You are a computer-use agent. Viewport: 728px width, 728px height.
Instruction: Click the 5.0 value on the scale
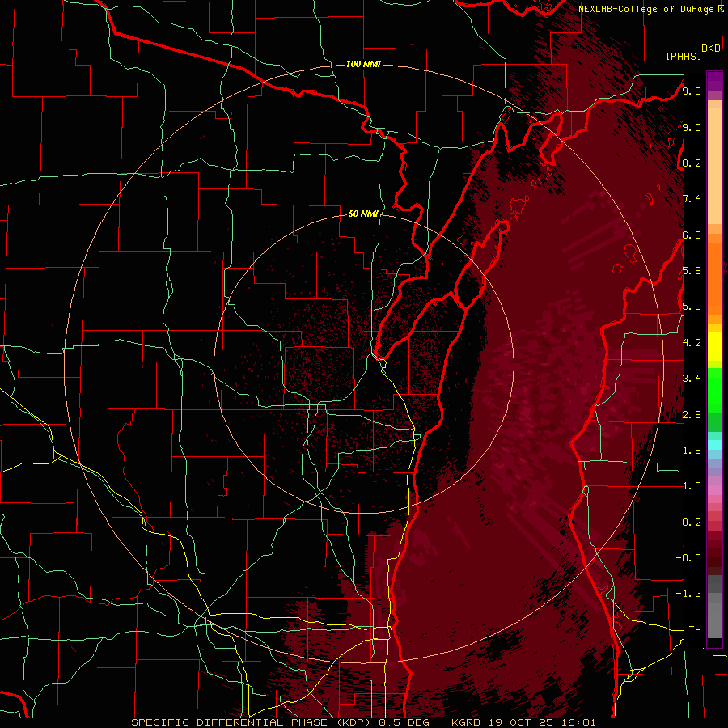692,307
